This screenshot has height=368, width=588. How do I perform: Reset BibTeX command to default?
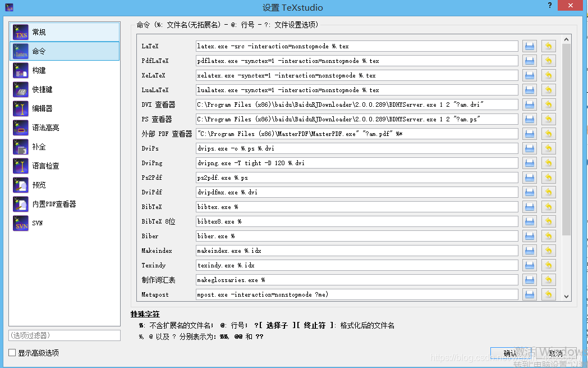[548, 207]
